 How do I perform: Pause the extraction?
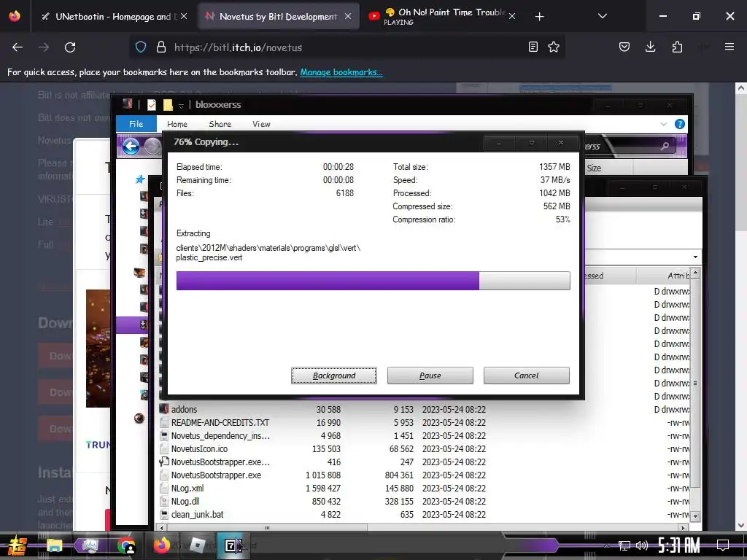pos(430,376)
